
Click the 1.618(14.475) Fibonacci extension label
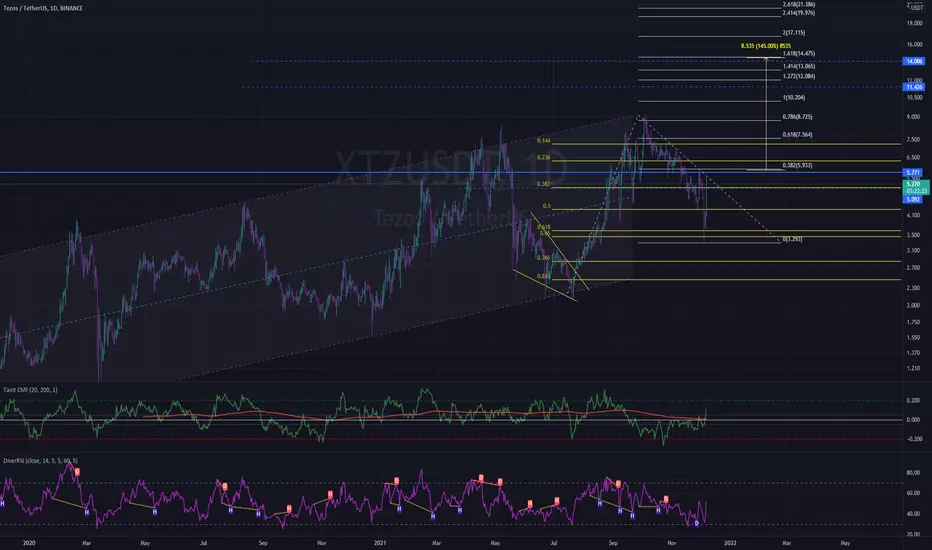(x=799, y=54)
